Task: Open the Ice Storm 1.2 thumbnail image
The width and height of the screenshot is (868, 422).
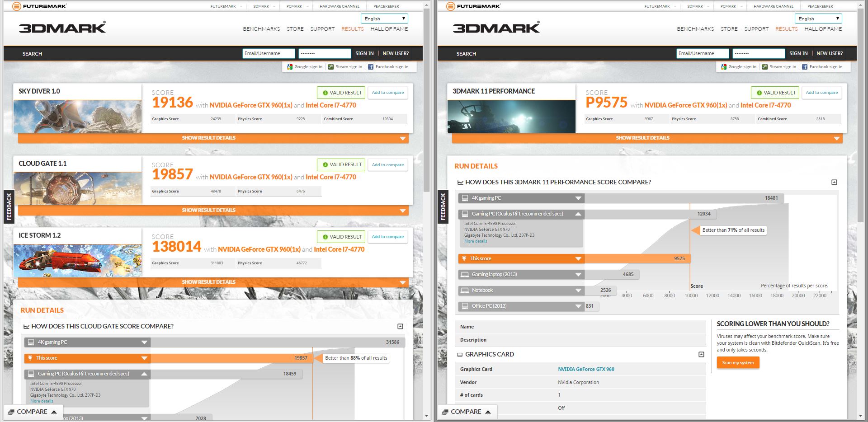Action: click(77, 261)
